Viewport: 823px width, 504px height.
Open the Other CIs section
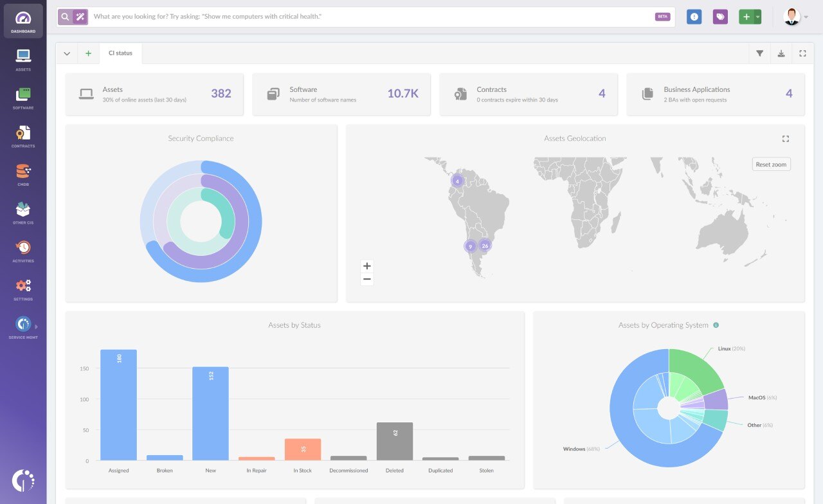pyautogui.click(x=23, y=211)
